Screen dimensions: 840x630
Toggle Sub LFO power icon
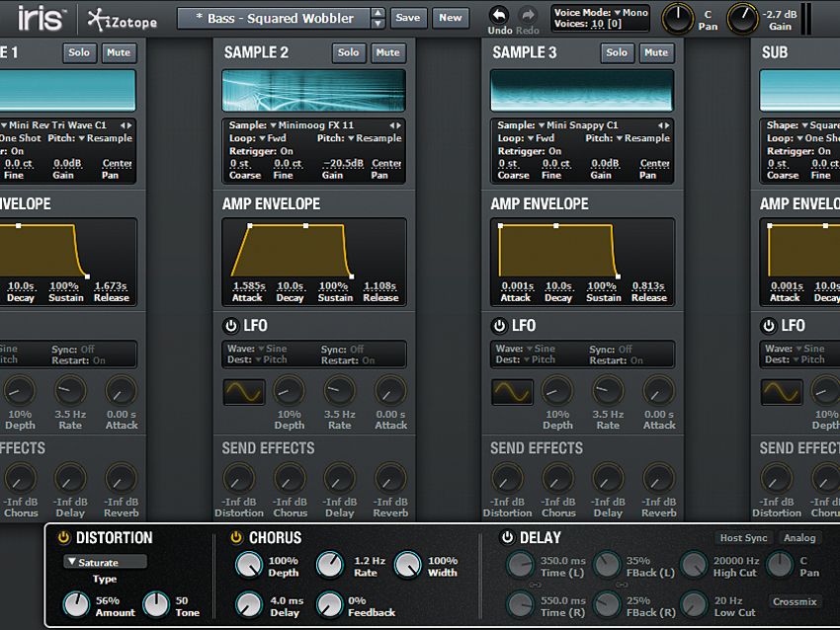click(x=769, y=326)
